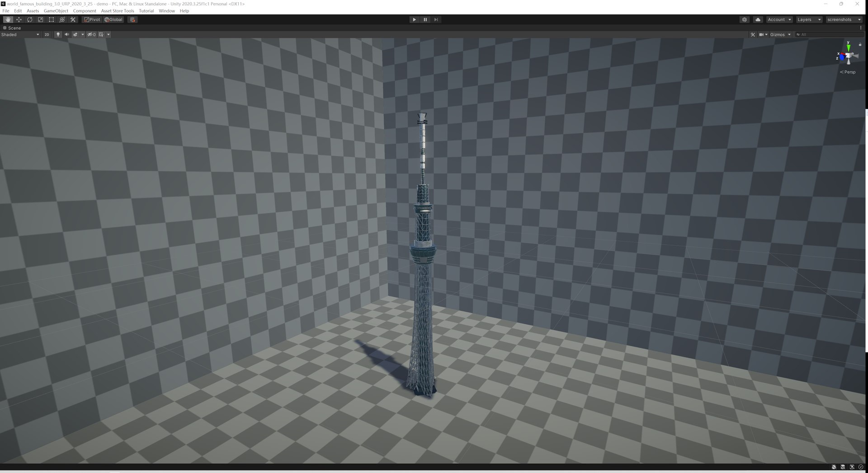This screenshot has height=473, width=868.
Task: Toggle Global/Local handle rotation
Action: tap(113, 19)
